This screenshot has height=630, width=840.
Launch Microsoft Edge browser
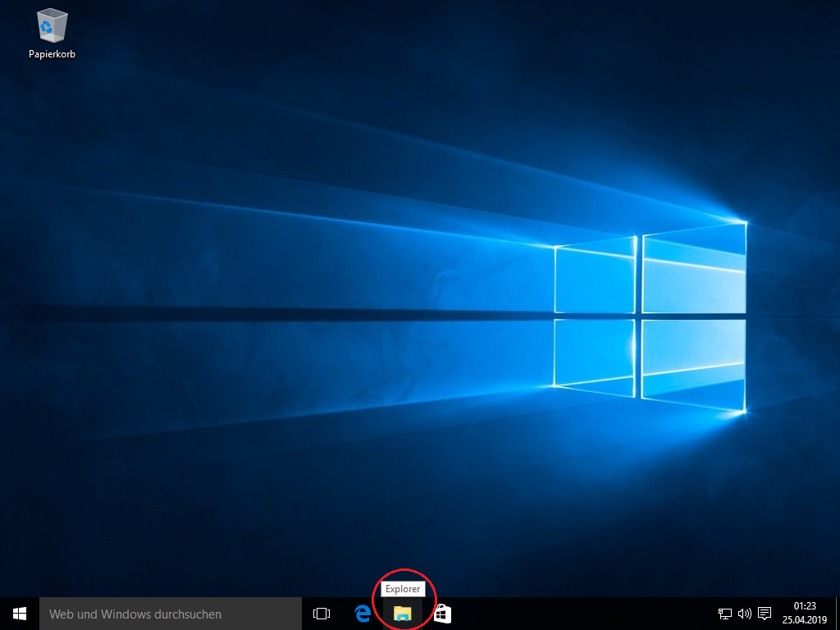(363, 613)
